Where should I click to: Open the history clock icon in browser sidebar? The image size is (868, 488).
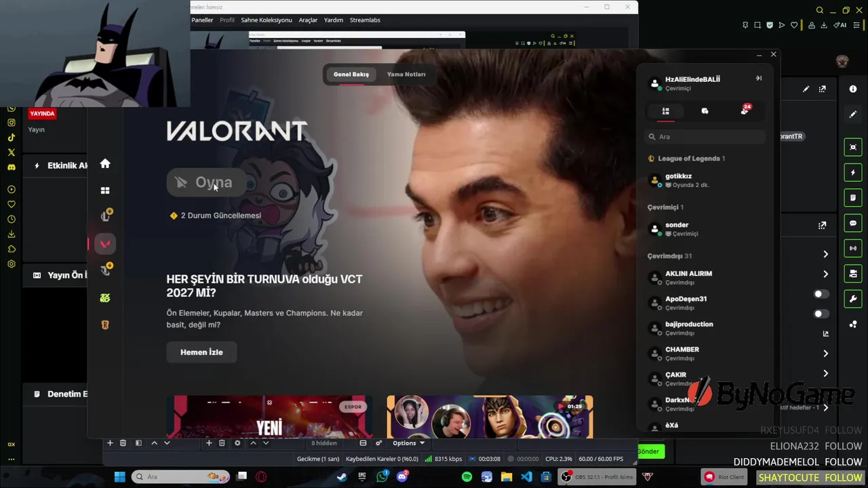coord(12,219)
